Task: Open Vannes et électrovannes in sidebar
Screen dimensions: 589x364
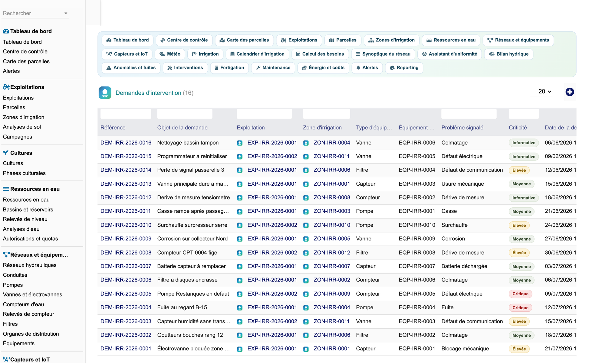Action: pos(32,294)
